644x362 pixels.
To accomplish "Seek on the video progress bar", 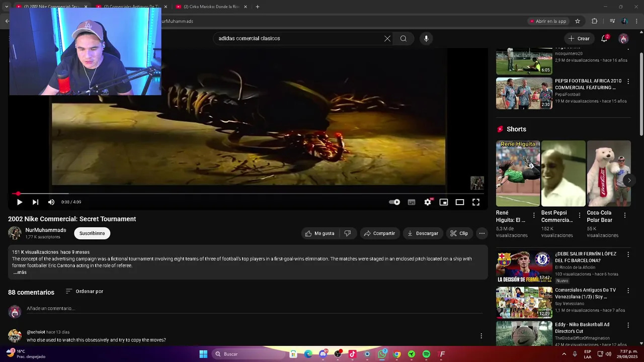I will tap(248, 194).
